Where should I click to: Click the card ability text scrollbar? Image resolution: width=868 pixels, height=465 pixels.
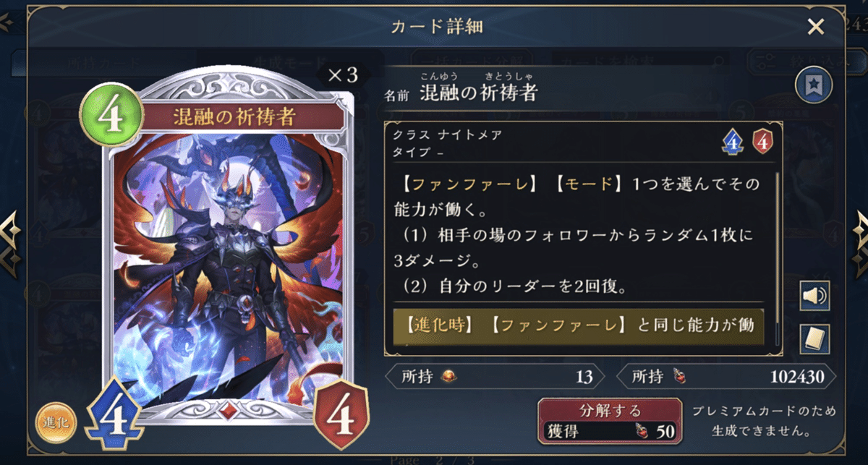click(x=778, y=257)
